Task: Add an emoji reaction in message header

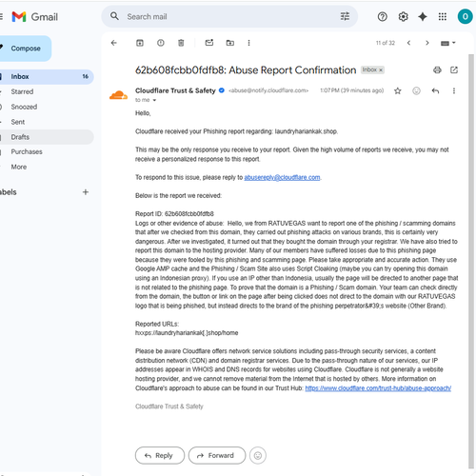Action: pos(416,91)
